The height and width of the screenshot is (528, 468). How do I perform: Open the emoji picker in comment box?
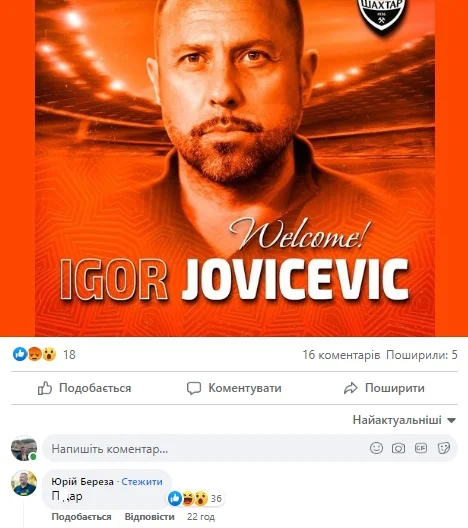click(376, 448)
